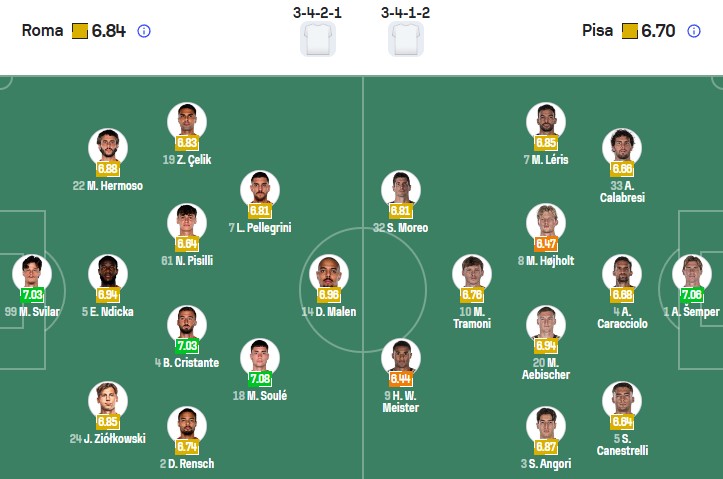The height and width of the screenshot is (479, 723).
Task: Select Roma's 3-4-2-1 formation shirt icon
Action: pyautogui.click(x=318, y=39)
